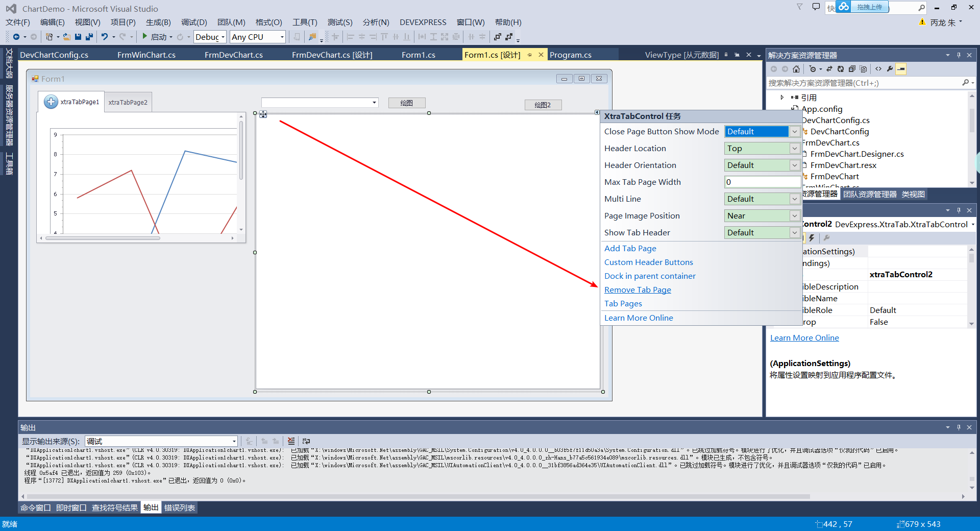Click the chart horizontal scrollbar thumb
The height and width of the screenshot is (531, 980).
103,238
